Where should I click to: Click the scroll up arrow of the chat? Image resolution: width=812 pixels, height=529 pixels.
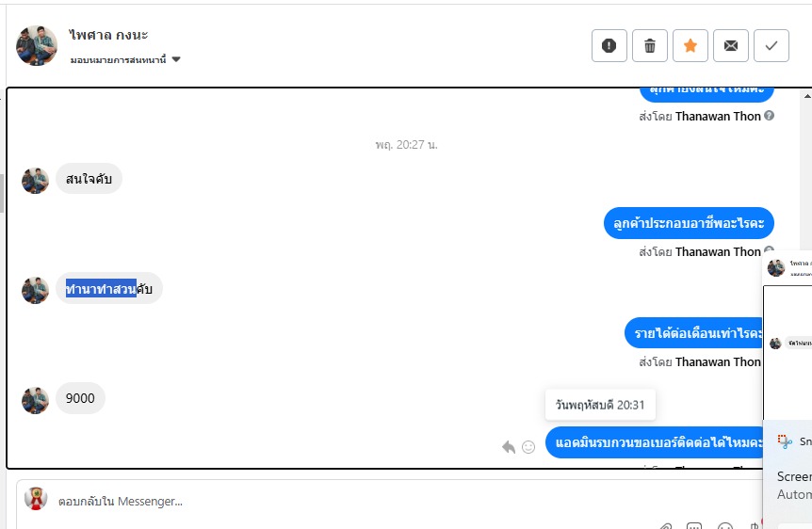pyautogui.click(x=807, y=96)
